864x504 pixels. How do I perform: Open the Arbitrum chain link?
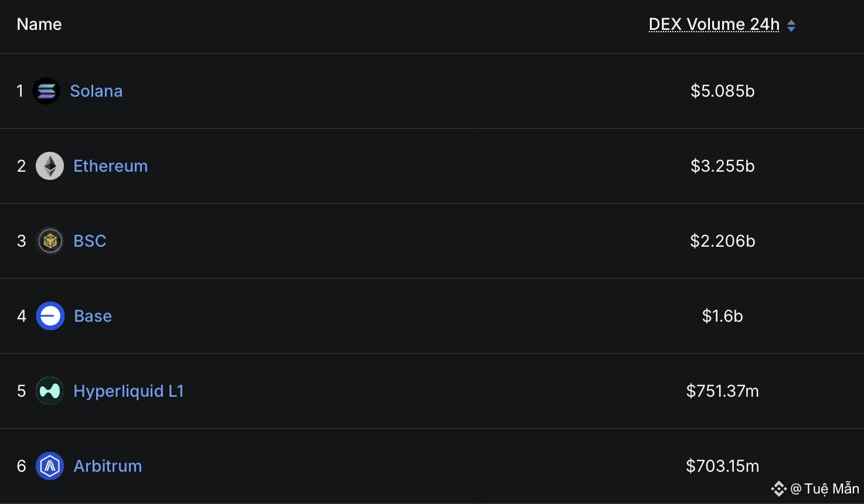tap(107, 466)
